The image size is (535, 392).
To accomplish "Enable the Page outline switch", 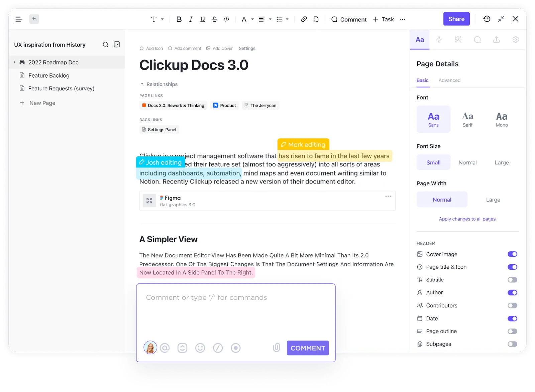I will pyautogui.click(x=512, y=331).
